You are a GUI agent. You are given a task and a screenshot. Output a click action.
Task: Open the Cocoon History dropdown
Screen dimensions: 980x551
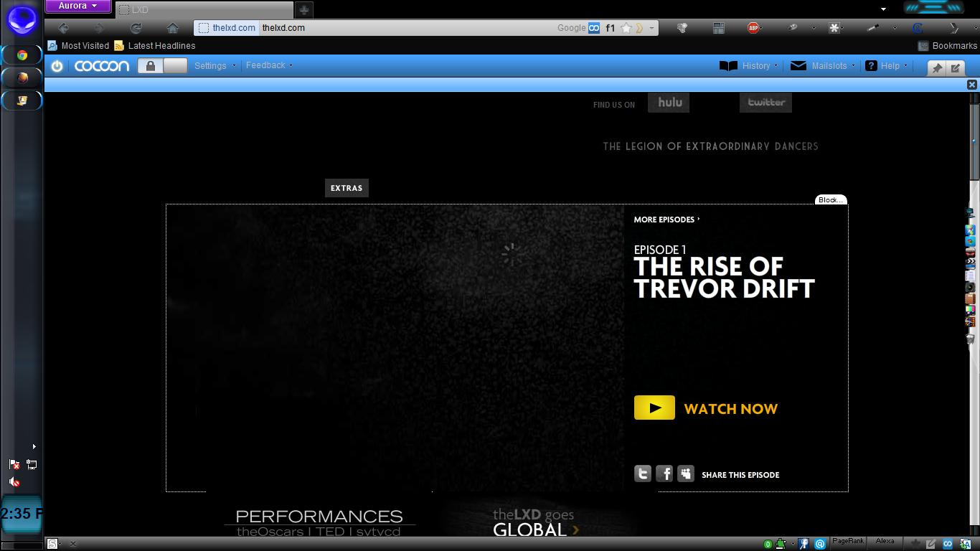click(749, 65)
